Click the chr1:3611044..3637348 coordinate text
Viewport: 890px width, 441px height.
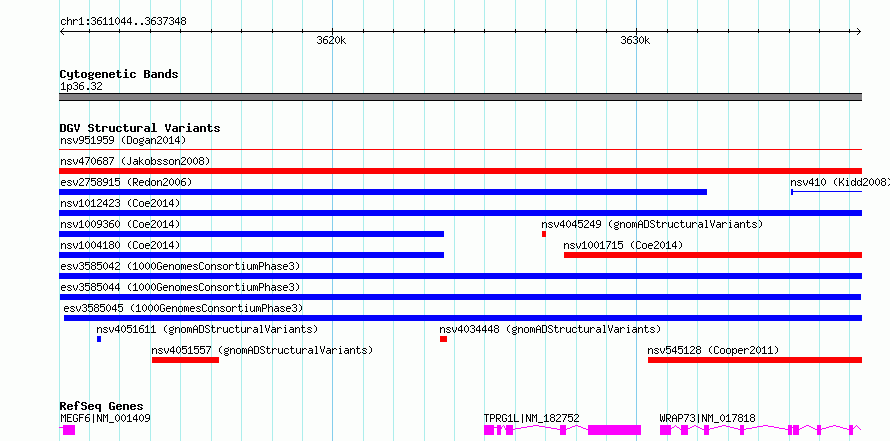123,22
